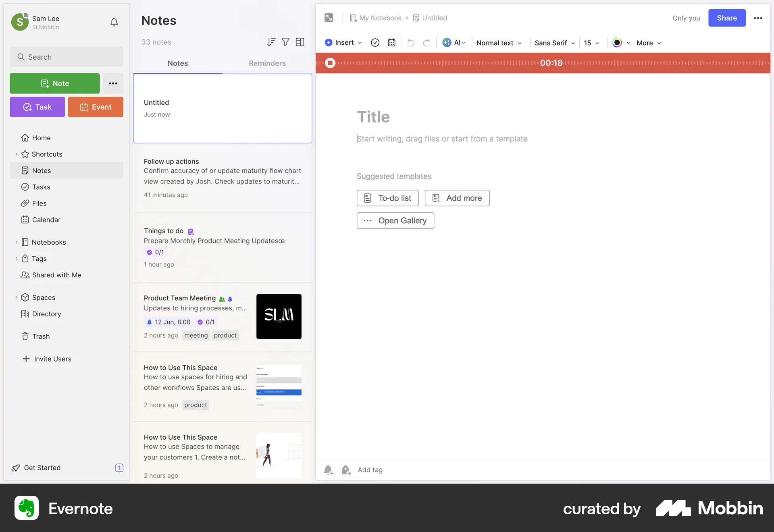774x532 pixels.
Task: Open notifications from the sidebar bell
Action: click(x=114, y=22)
